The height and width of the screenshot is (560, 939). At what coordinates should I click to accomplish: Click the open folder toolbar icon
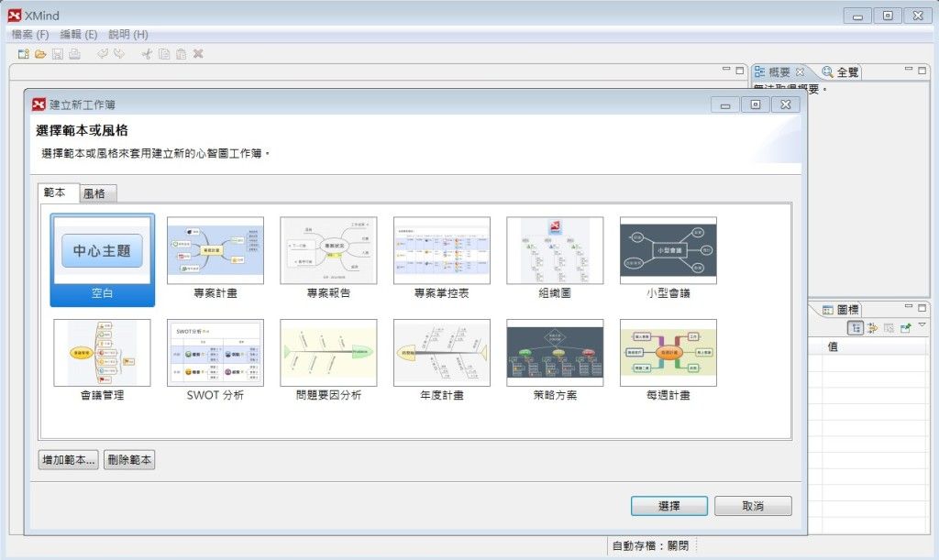[40, 54]
